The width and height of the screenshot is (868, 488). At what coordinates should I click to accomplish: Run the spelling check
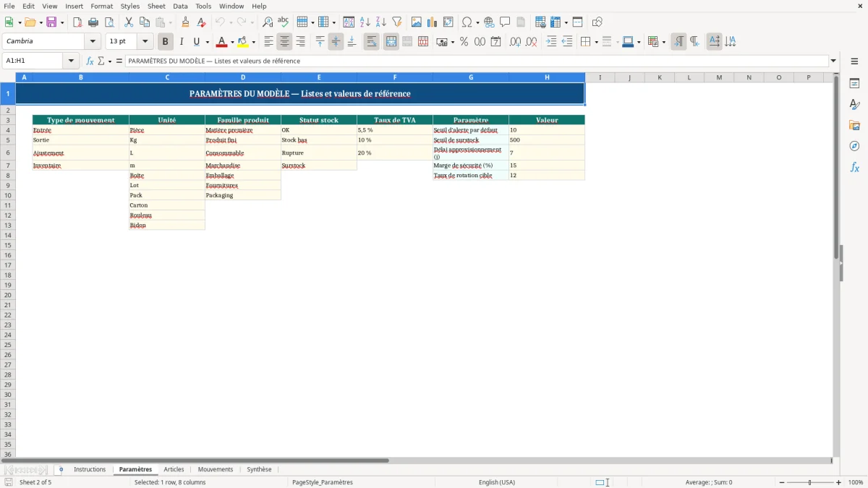click(284, 22)
